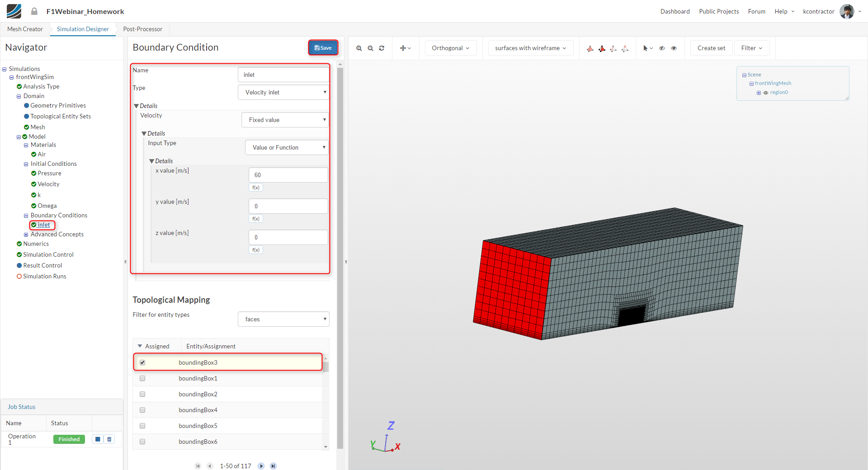Click the Create set button

point(711,48)
